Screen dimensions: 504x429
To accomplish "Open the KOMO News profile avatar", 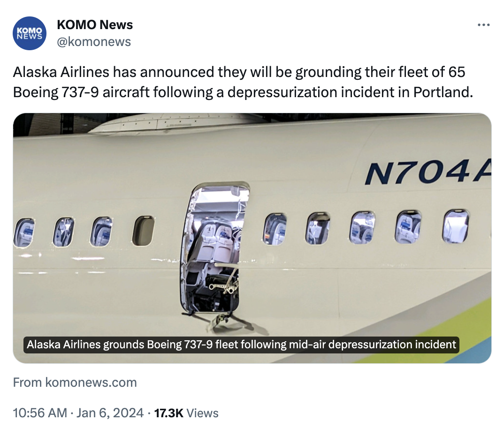I will 30,33.
